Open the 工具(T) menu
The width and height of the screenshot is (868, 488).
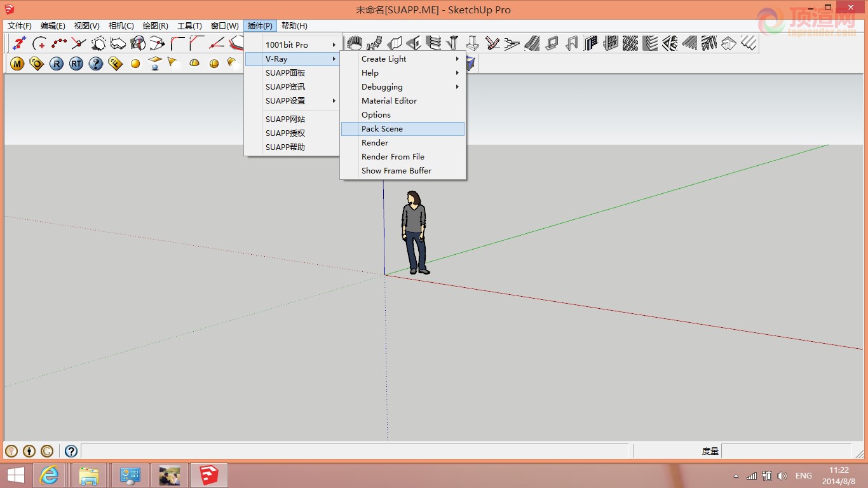[x=189, y=26]
